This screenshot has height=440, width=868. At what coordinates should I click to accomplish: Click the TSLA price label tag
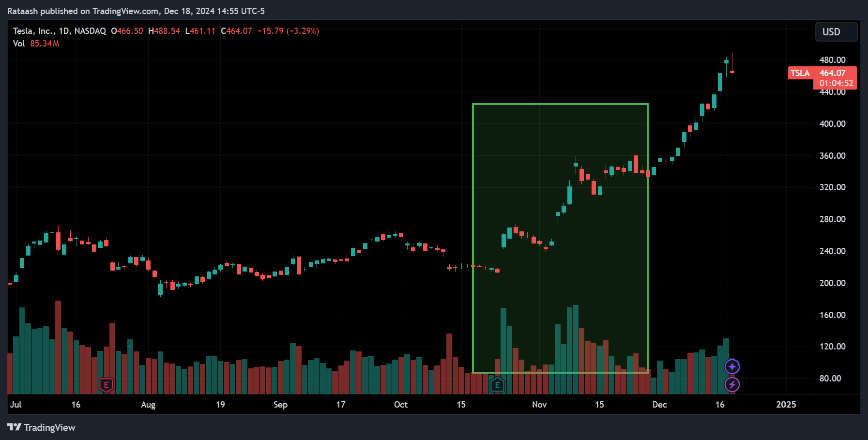click(x=800, y=73)
